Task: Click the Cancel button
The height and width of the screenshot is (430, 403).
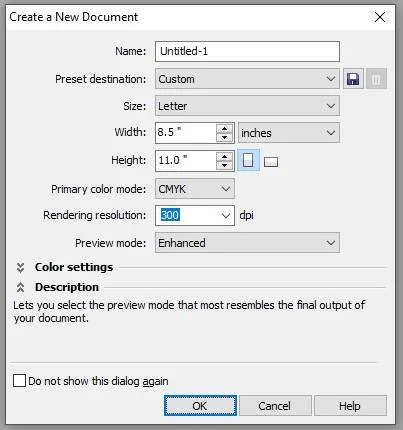Action: click(x=275, y=406)
